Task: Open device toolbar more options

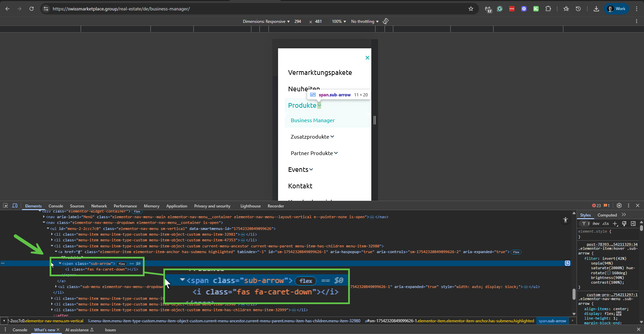Action: (637, 21)
